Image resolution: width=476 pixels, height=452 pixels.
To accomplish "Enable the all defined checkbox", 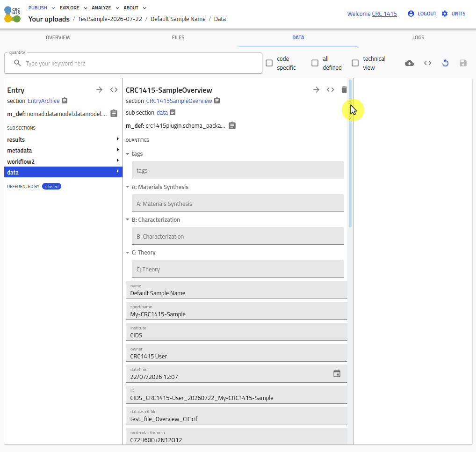I will [x=315, y=63].
